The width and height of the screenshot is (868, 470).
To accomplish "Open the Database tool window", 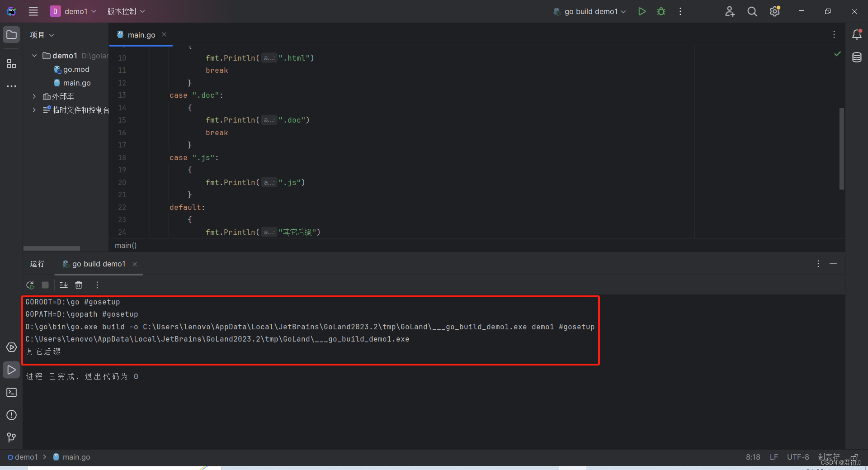I will tap(857, 57).
